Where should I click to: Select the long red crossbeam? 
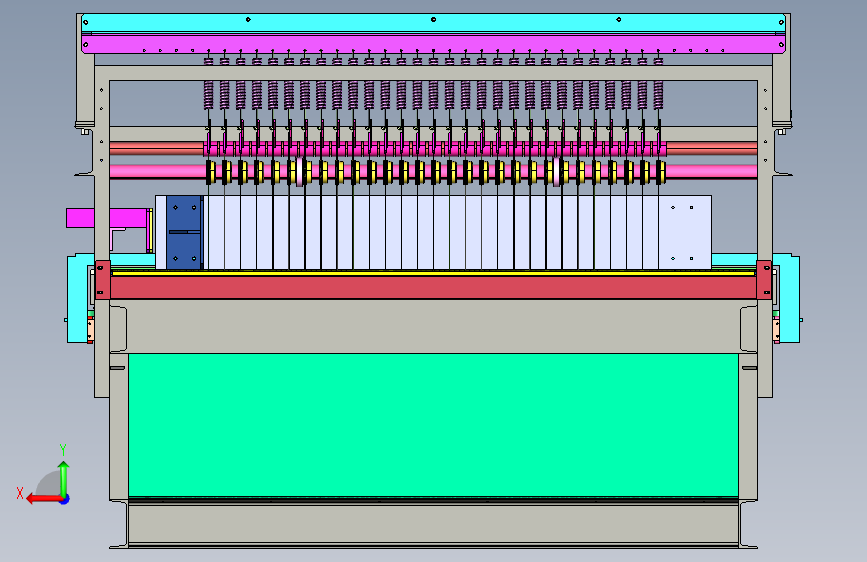point(433,288)
